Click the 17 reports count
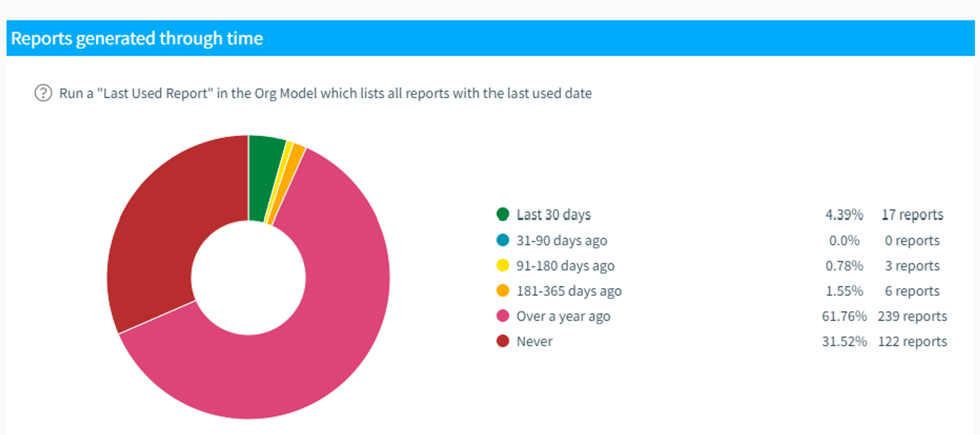Image resolution: width=980 pixels, height=435 pixels. (x=912, y=215)
